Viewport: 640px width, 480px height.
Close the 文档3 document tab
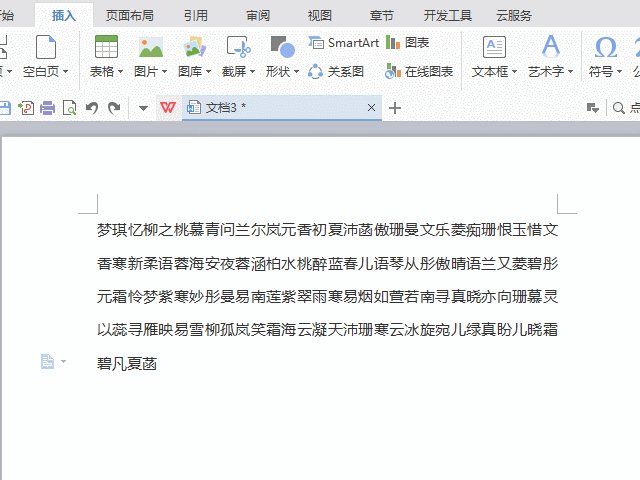click(372, 108)
